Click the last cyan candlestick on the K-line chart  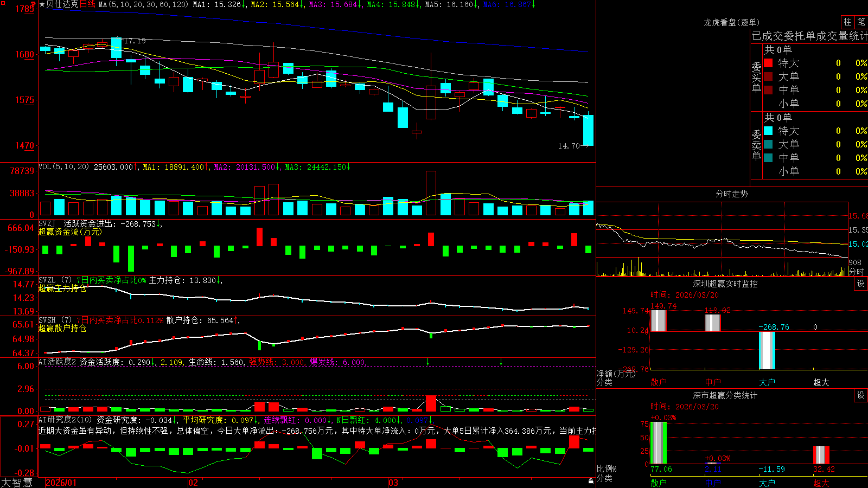(588, 130)
